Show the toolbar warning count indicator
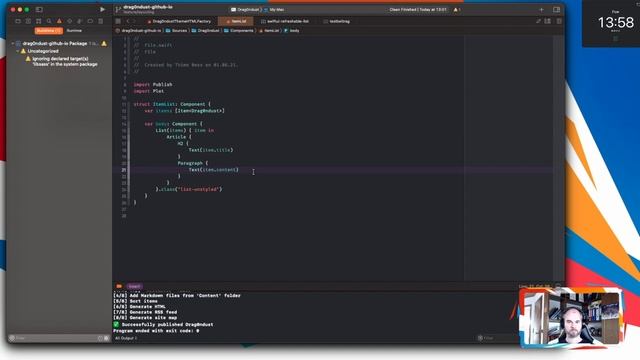Screen dimensions: 640x360 point(457,9)
